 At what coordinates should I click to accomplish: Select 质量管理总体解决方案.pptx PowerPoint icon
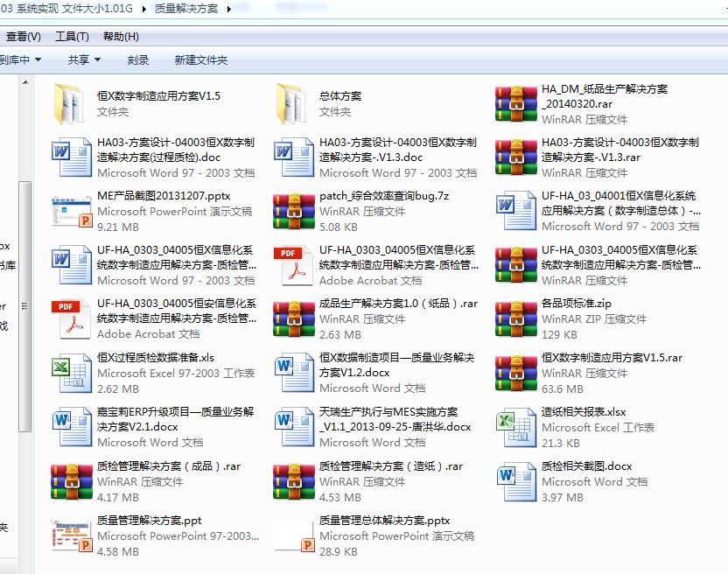pyautogui.click(x=293, y=535)
